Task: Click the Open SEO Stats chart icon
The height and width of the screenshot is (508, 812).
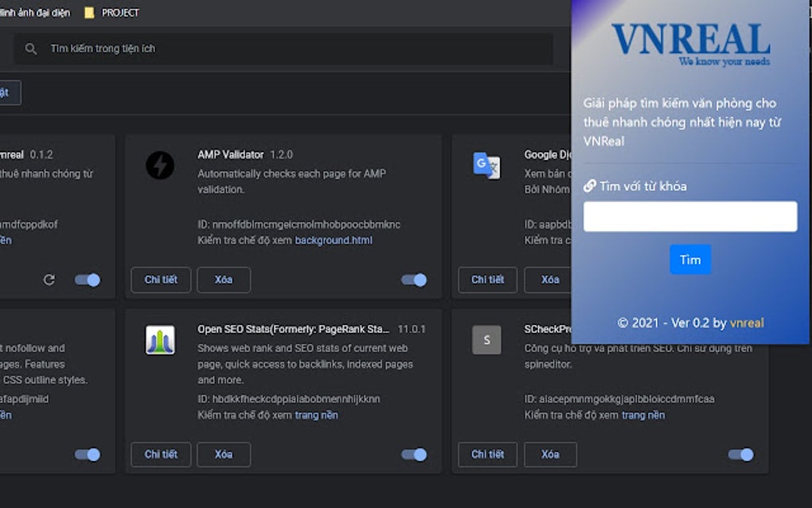Action: pos(160,340)
